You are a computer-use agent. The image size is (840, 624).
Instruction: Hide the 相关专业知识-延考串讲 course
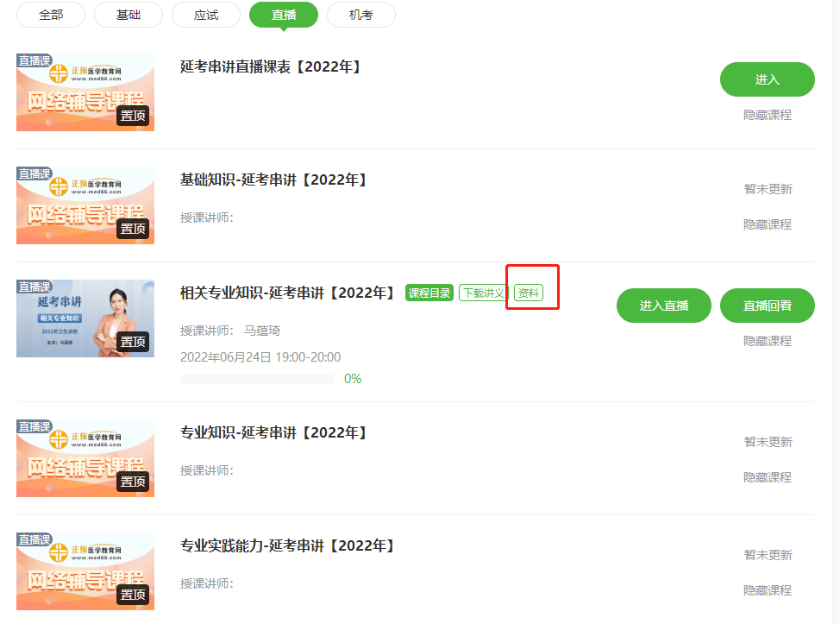pyautogui.click(x=768, y=341)
